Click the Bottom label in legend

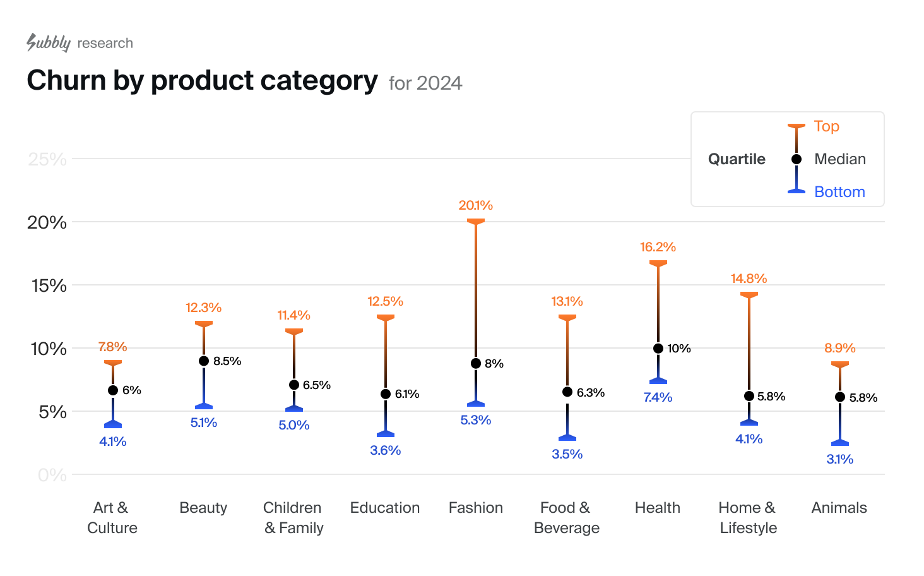(839, 192)
